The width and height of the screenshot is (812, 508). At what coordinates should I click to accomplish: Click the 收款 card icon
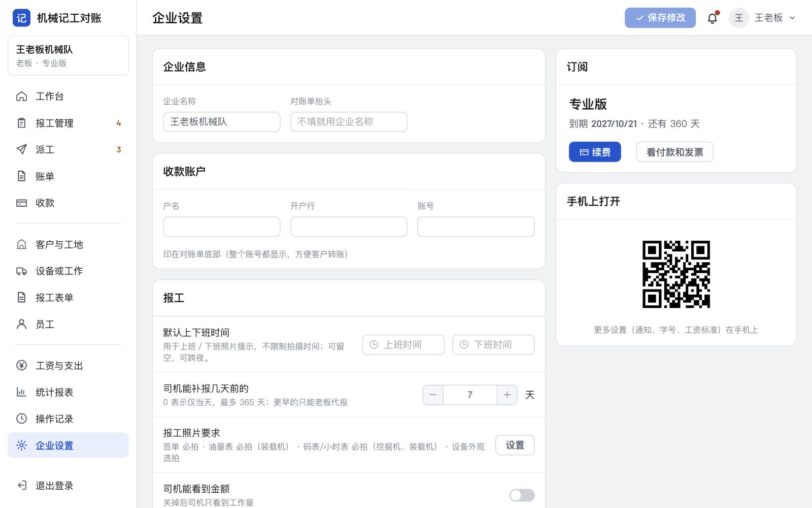pos(21,203)
